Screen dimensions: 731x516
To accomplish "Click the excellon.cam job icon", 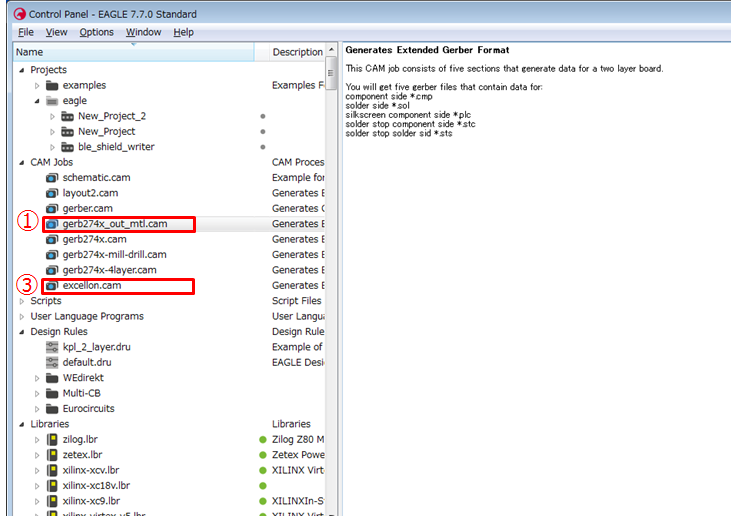I will (52, 285).
